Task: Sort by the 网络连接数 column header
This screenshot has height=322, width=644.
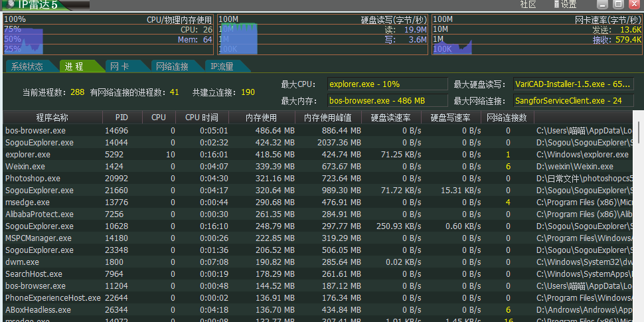Action: (507, 118)
